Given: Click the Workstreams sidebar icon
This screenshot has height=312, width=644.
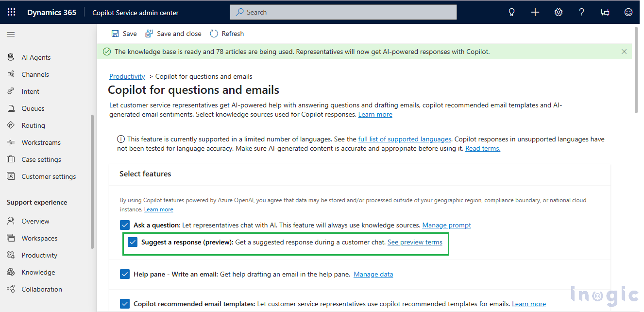Looking at the screenshot, I should coord(11,142).
